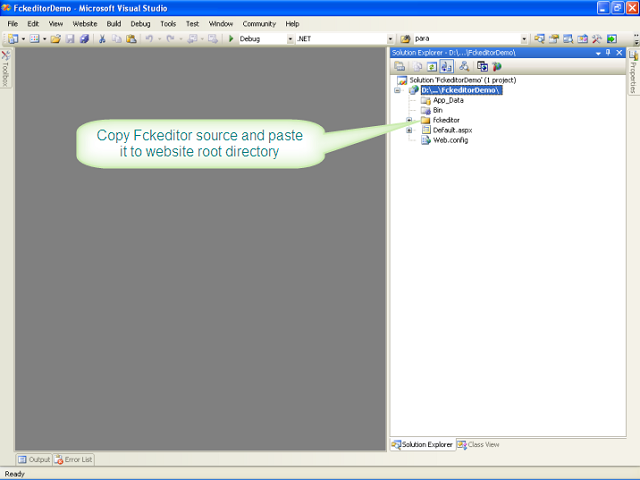Screen dimensions: 640x480
Task: Open the find combo box dropdown arrow
Action: click(524, 39)
